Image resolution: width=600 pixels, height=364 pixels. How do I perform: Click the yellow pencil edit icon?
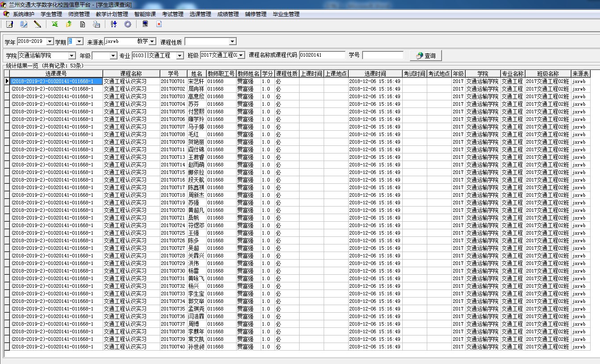pyautogui.click(x=37, y=24)
